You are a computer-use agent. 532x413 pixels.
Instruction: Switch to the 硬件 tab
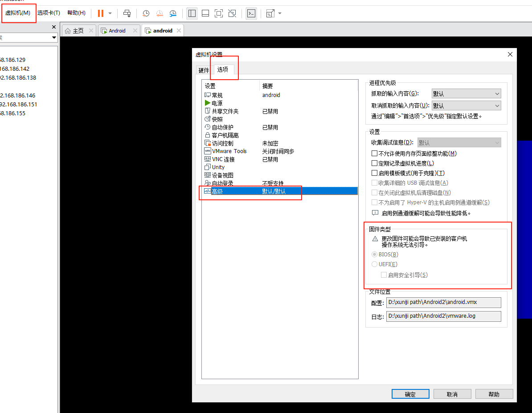point(204,70)
